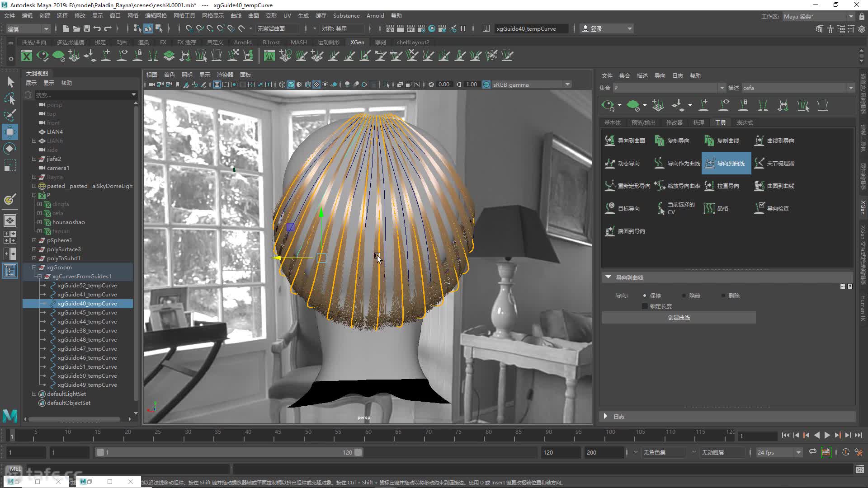Click the 导向作为曲线 tool
Viewport: 868px width, 488px height.
click(677, 163)
